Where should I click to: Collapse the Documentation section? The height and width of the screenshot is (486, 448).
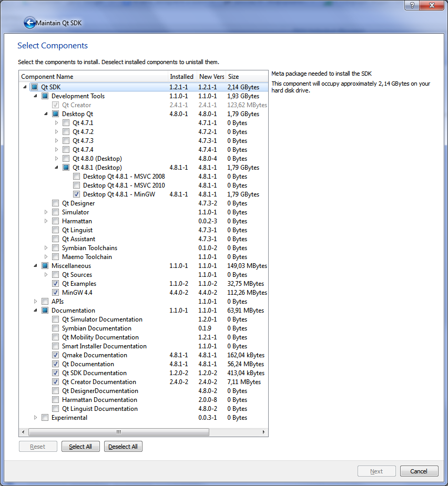point(36,311)
